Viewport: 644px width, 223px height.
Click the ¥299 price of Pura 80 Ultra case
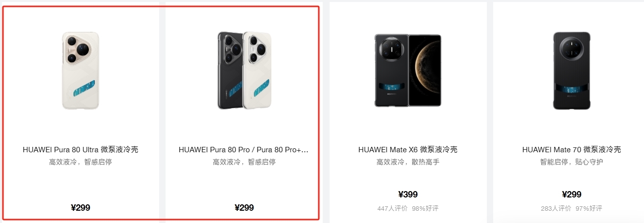(x=81, y=207)
